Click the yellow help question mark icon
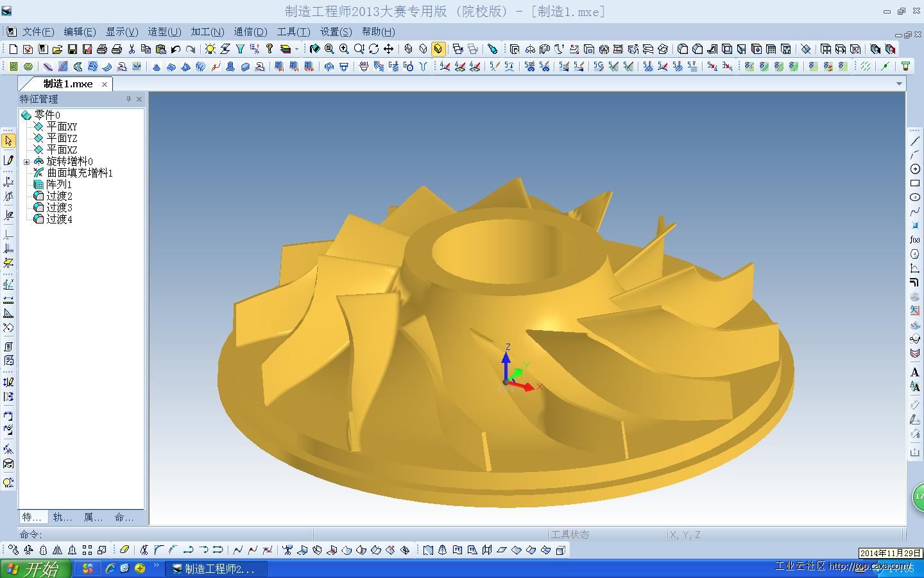924x578 pixels. point(269,49)
